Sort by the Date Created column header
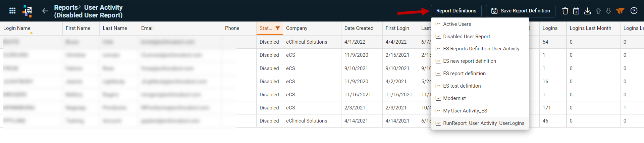Image resolution: width=644 pixels, height=143 pixels. 359,28
